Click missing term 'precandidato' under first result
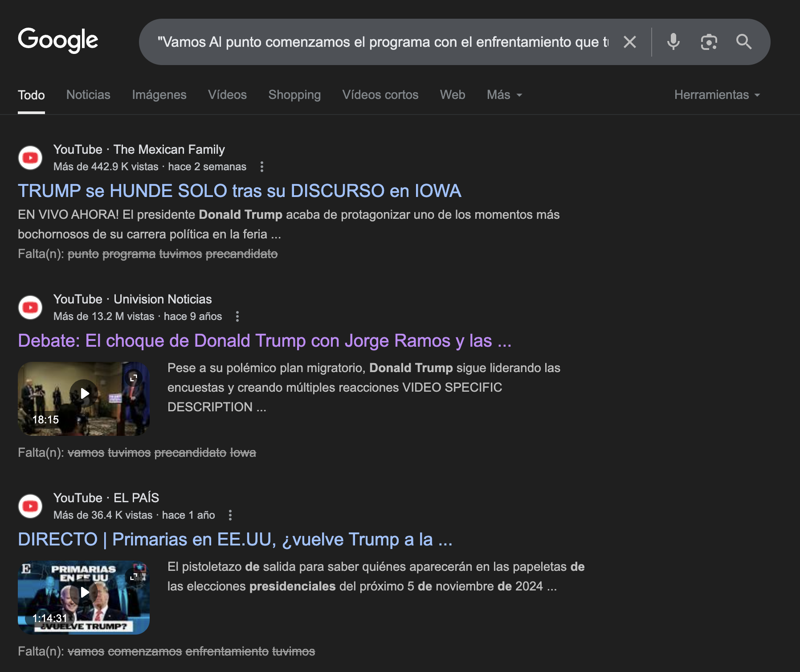Image resolution: width=800 pixels, height=672 pixels. (241, 254)
